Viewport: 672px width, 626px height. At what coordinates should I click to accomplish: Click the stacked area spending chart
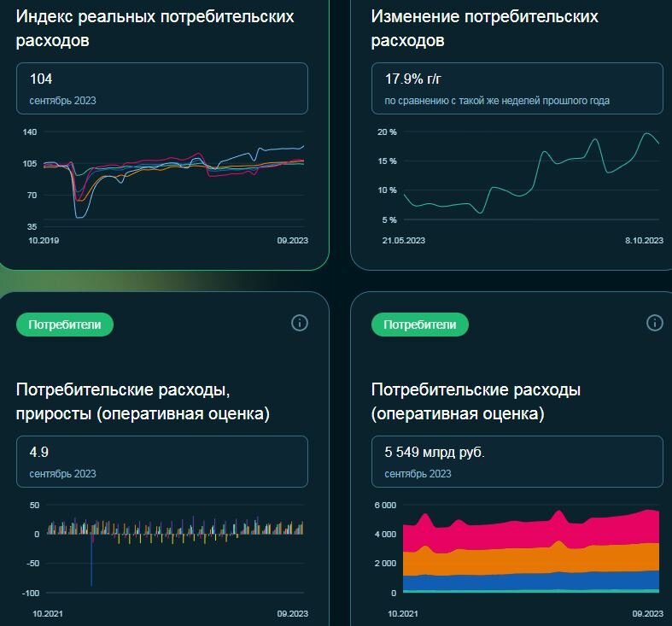pos(531,551)
